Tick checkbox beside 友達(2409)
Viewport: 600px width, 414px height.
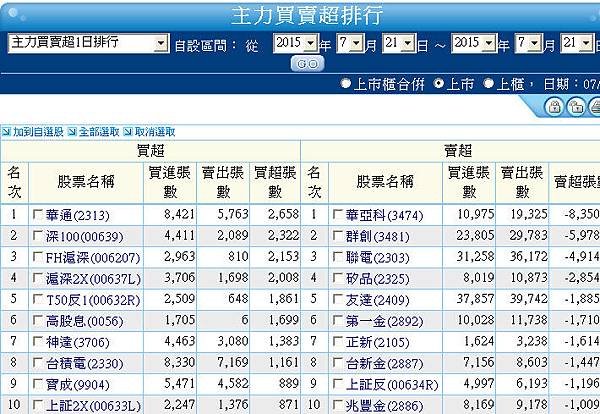pyautogui.click(x=338, y=299)
